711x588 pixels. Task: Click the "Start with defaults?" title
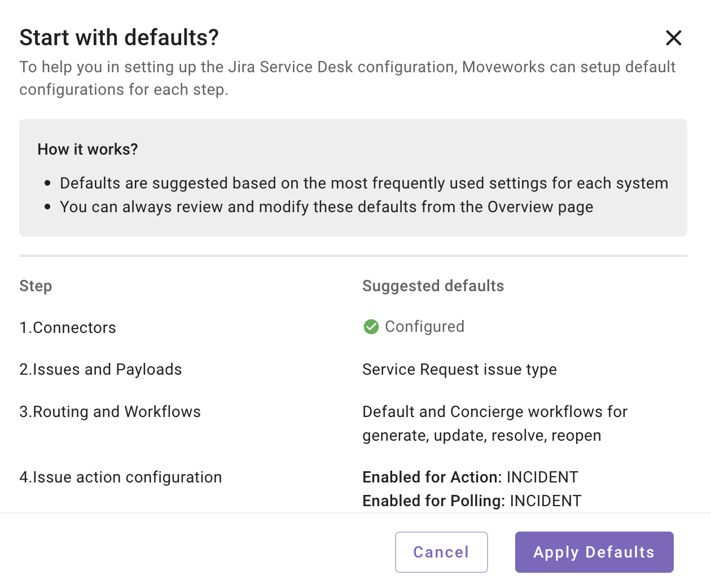(119, 38)
